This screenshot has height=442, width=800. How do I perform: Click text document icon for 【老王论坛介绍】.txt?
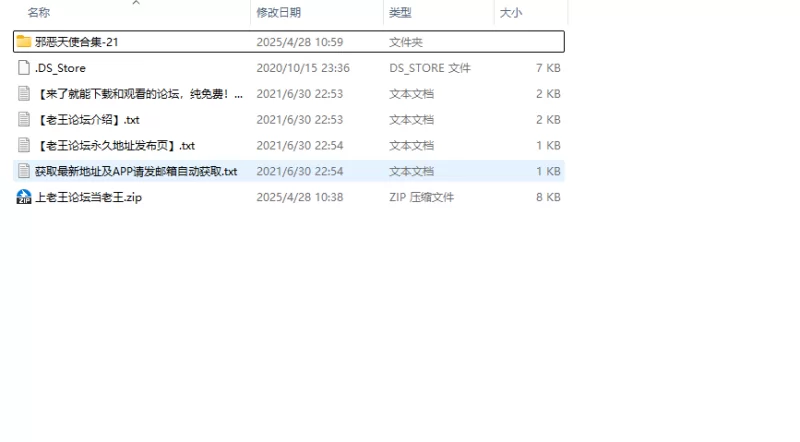pyautogui.click(x=23, y=119)
